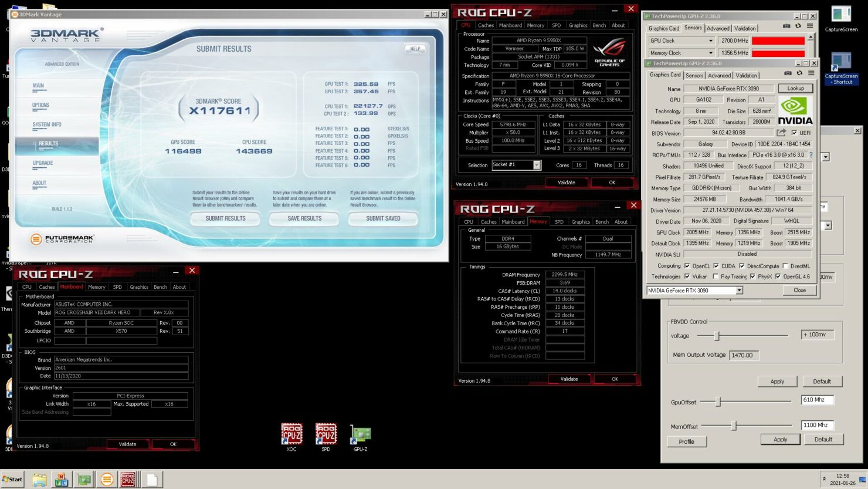Switch to 3DMark via orange taskbar icon
The image size is (868, 489).
[107, 480]
